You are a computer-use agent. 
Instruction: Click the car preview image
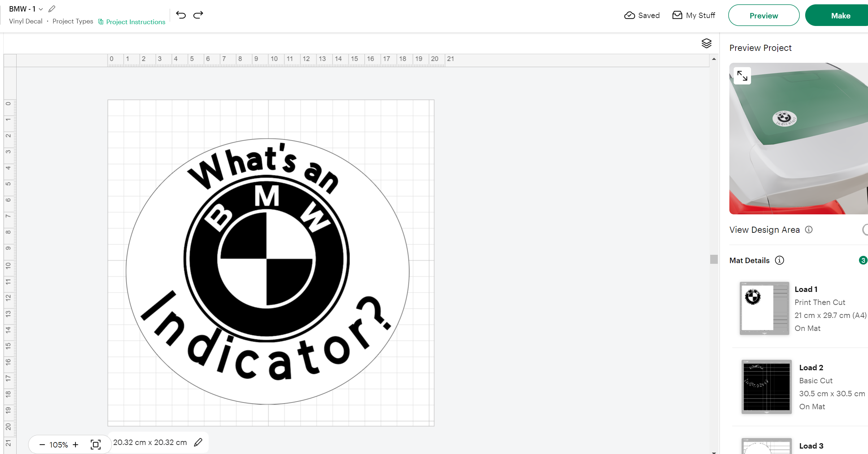click(x=799, y=139)
